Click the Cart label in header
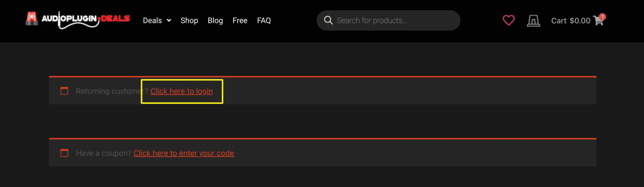This screenshot has width=644, height=187. [x=559, y=21]
